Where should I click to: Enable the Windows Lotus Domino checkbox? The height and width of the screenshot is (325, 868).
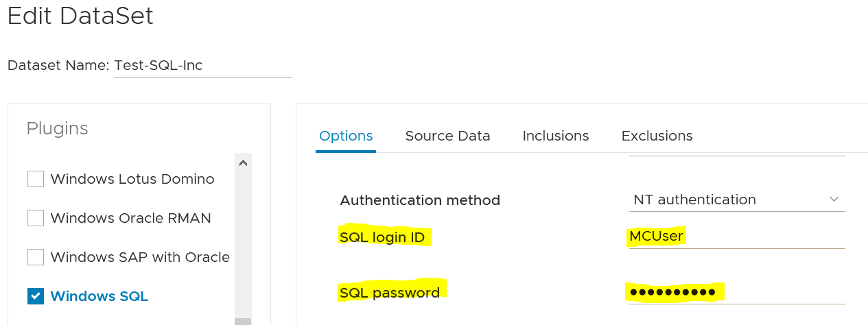click(36, 179)
